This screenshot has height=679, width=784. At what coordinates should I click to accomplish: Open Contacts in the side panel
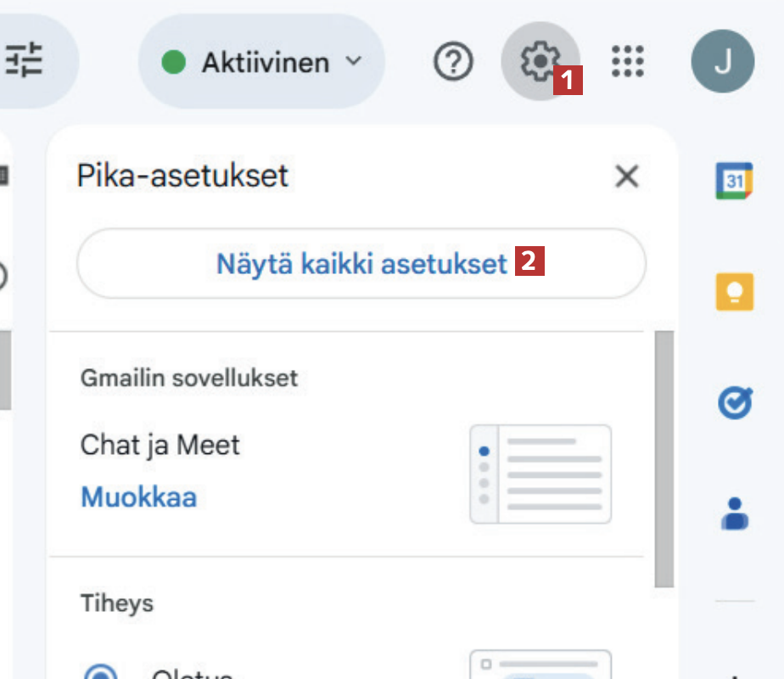click(734, 513)
